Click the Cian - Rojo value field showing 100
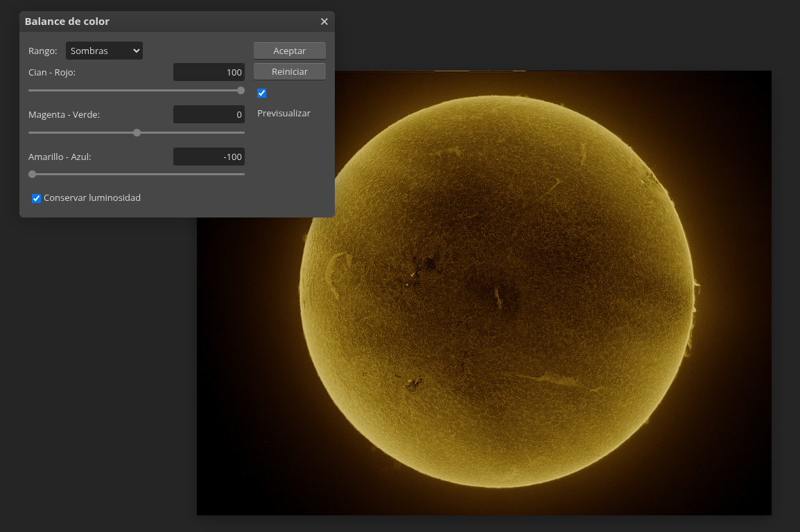 209,71
